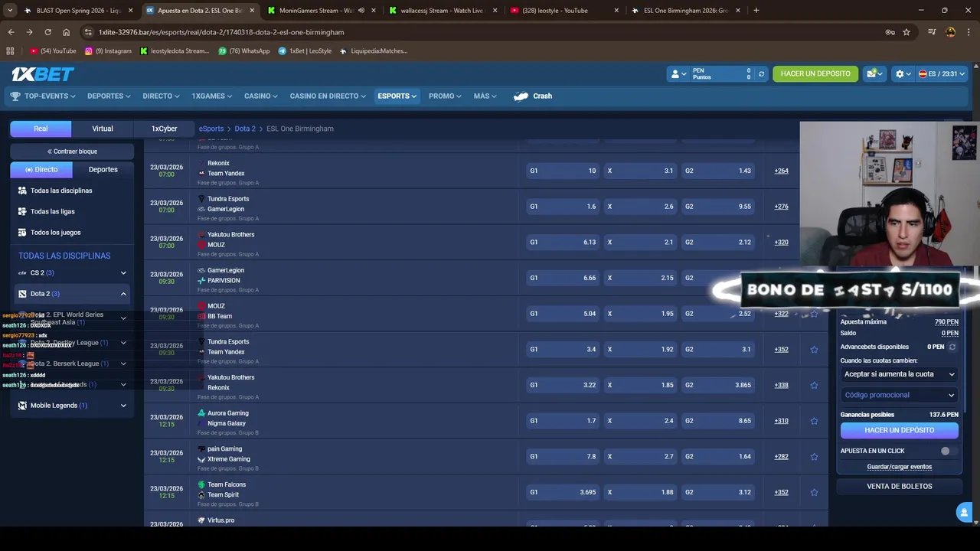Click the green HACER UN DEPÓSITO header button
The image size is (980, 551).
click(815, 73)
